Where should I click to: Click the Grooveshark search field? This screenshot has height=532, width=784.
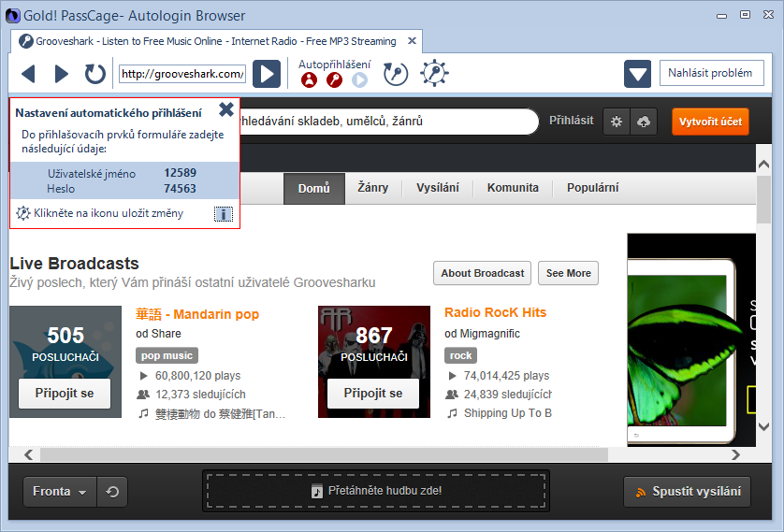[389, 122]
